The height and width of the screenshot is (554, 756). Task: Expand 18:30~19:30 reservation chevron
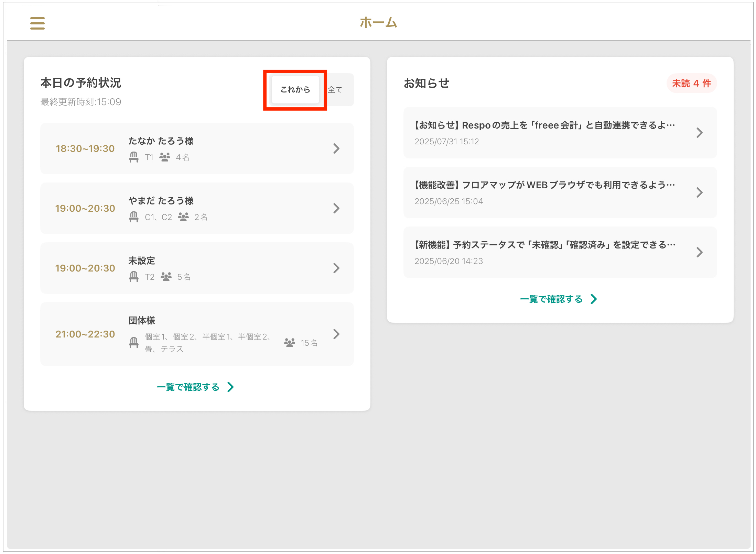point(336,148)
